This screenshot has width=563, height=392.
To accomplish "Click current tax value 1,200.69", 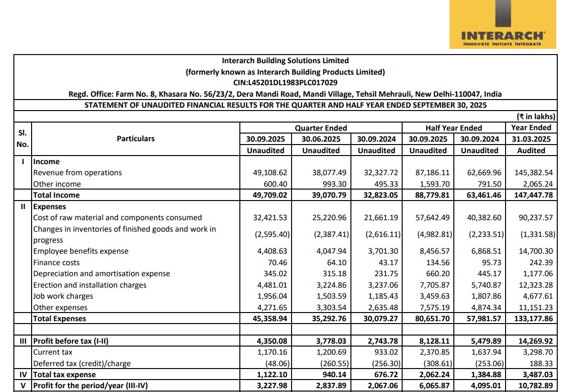I will click(331, 352).
